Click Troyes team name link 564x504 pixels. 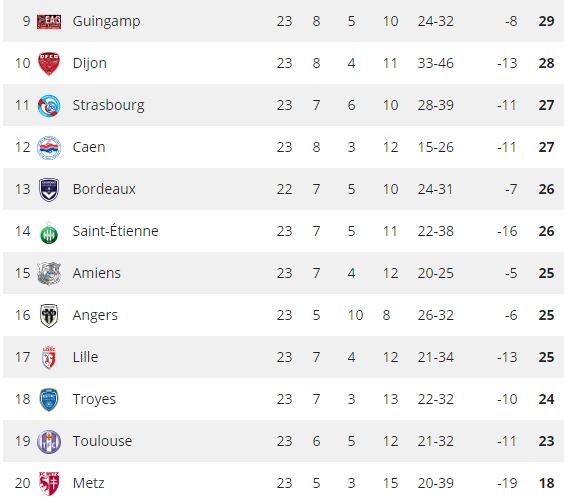[94, 400]
